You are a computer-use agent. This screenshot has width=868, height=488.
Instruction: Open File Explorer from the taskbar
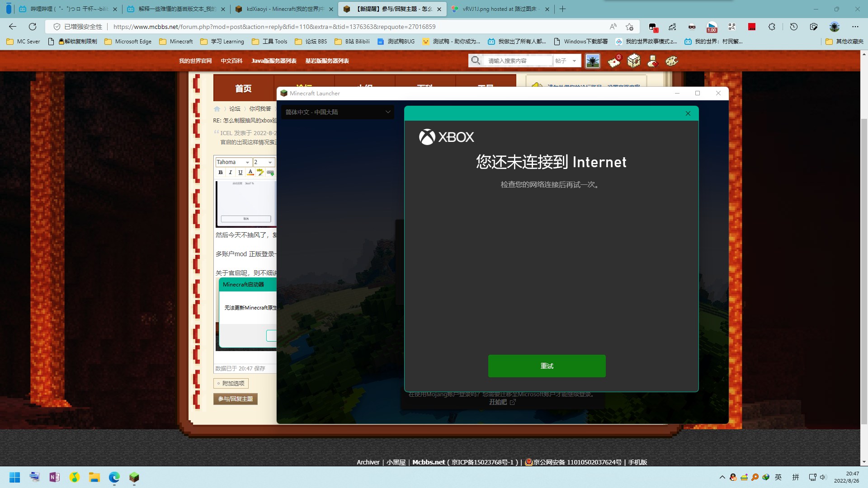click(94, 477)
